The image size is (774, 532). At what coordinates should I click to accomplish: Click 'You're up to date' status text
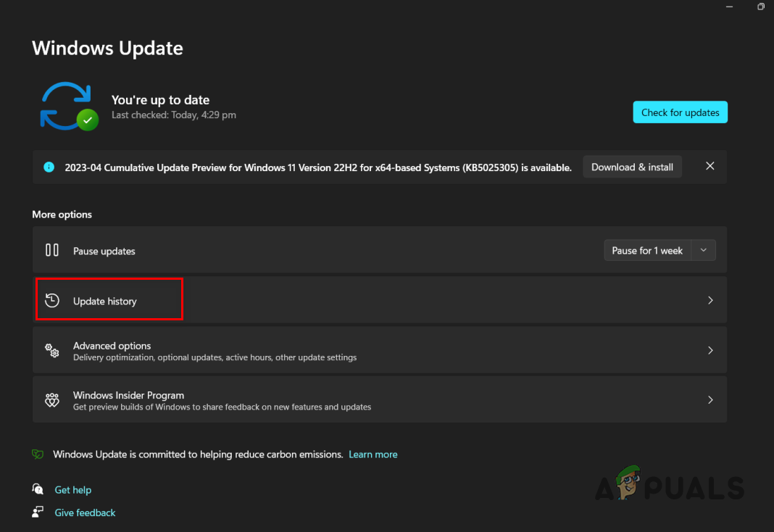coord(160,100)
